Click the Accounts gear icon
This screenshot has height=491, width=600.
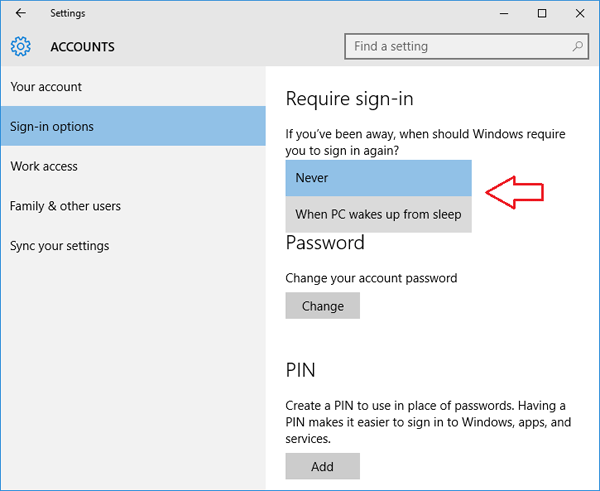[21, 46]
